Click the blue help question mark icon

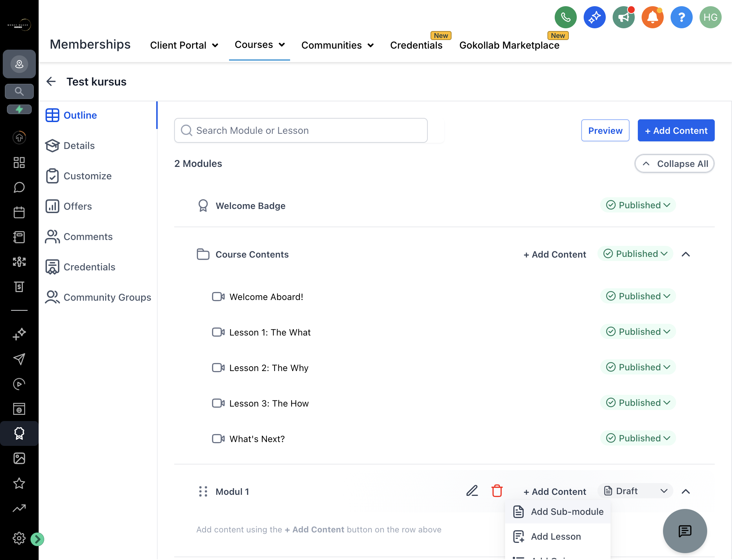tap(681, 17)
